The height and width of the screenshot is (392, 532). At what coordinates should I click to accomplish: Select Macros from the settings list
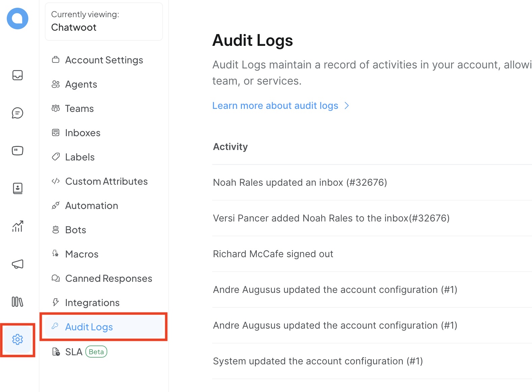[x=82, y=254]
